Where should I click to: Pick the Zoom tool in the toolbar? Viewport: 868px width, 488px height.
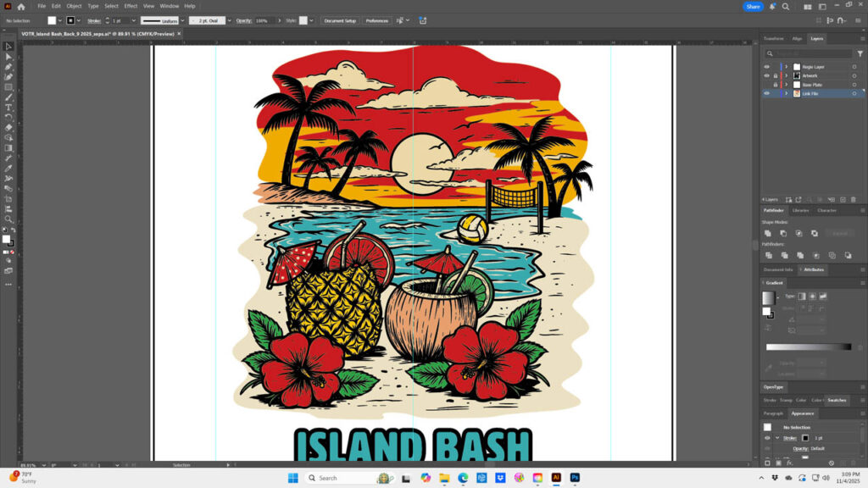(x=8, y=219)
